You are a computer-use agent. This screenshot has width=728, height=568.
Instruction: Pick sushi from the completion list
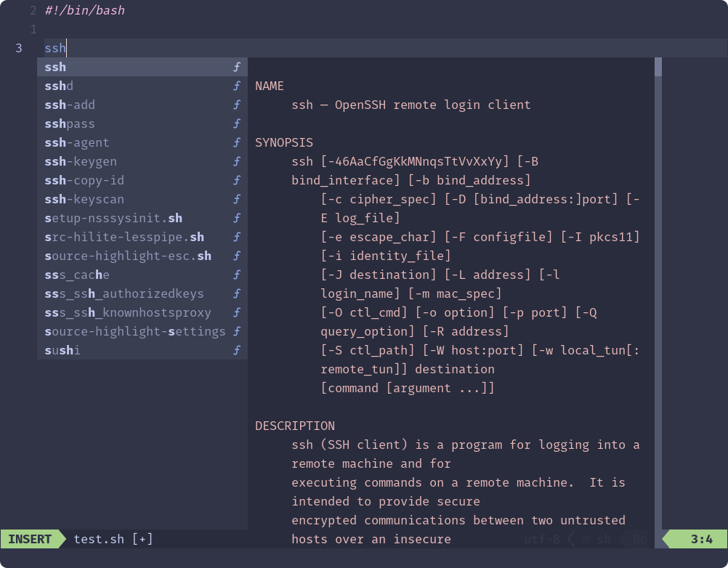click(142, 351)
